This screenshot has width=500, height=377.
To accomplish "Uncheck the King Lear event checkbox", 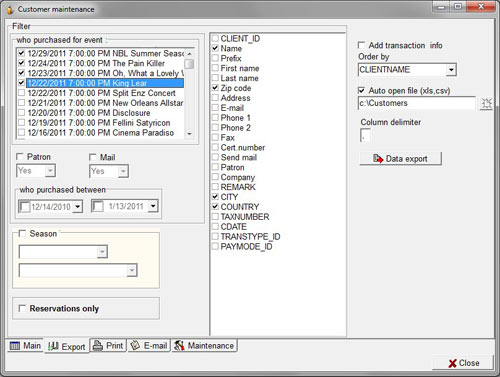I will coord(22,83).
